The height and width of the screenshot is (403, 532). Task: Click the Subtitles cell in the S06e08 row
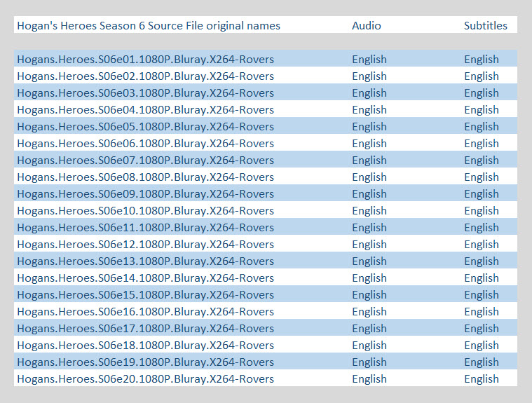482,177
